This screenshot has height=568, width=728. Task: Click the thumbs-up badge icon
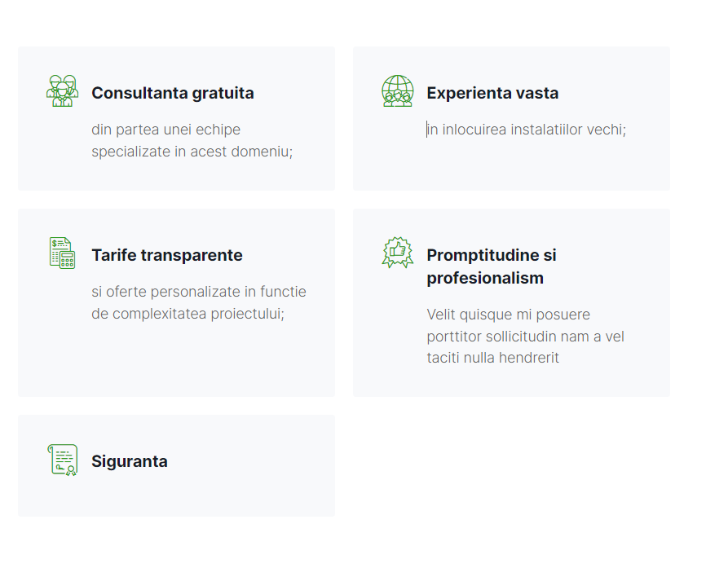(x=398, y=253)
